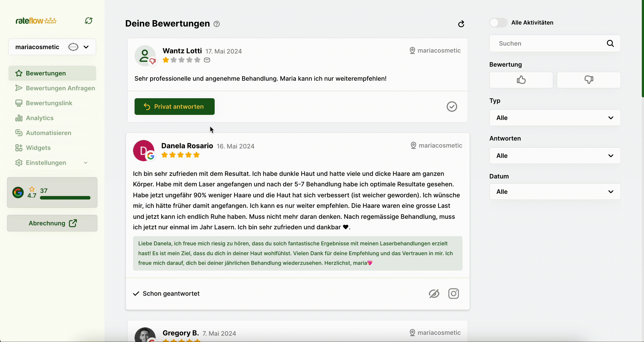
Task: Hide the Danela Rosario review
Action: [434, 294]
